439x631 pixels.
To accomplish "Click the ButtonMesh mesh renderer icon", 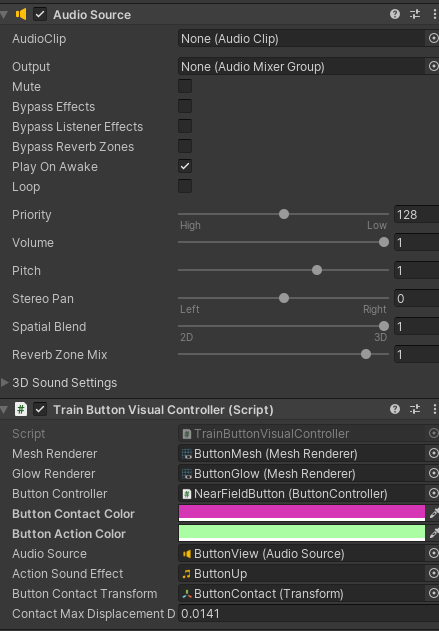I will coord(187,454).
